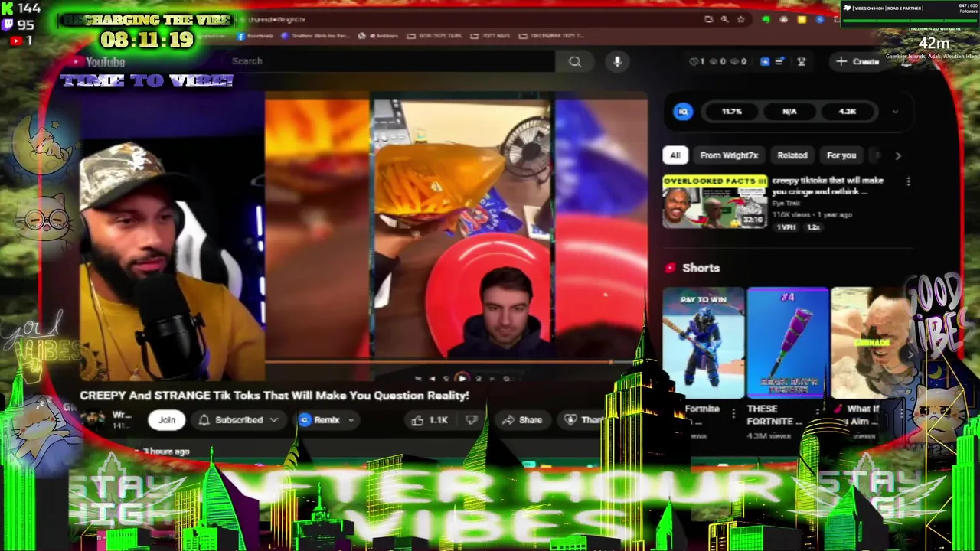This screenshot has height=551, width=980.
Task: Open the 'What If' grenade short thumbnail
Action: (871, 343)
